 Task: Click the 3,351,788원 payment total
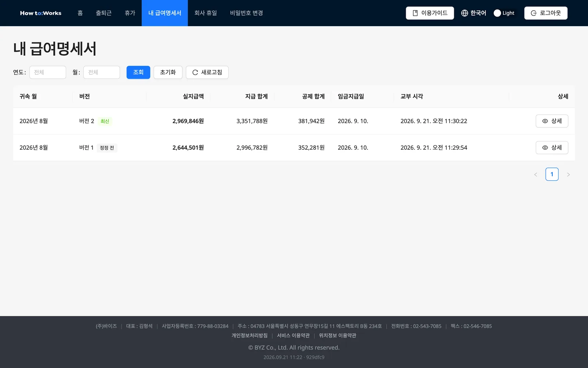coord(252,121)
